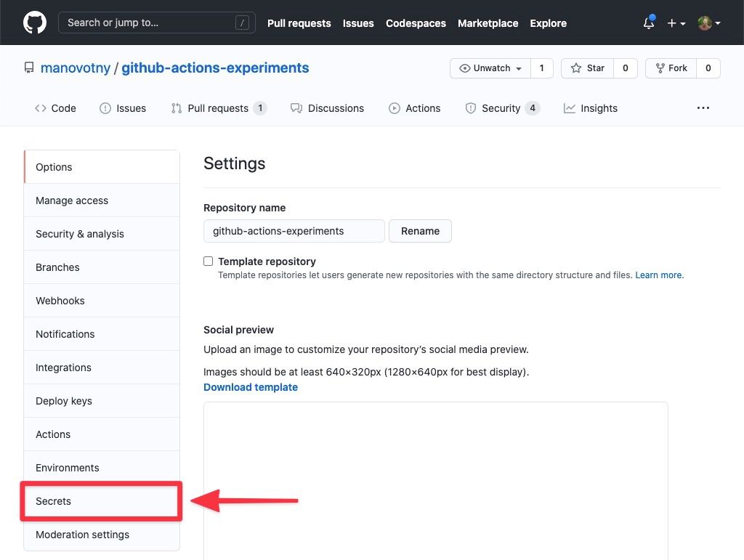This screenshot has height=560, width=744.
Task: Expand the Unwatch dropdown
Action: click(x=490, y=68)
